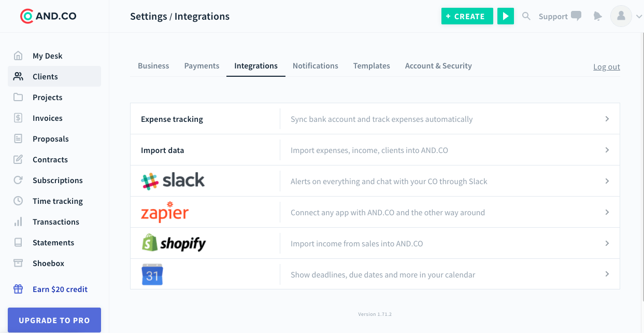Click 'Sync bank account and track expenses automatically'
Screen dimensions: 644x333
(381, 119)
